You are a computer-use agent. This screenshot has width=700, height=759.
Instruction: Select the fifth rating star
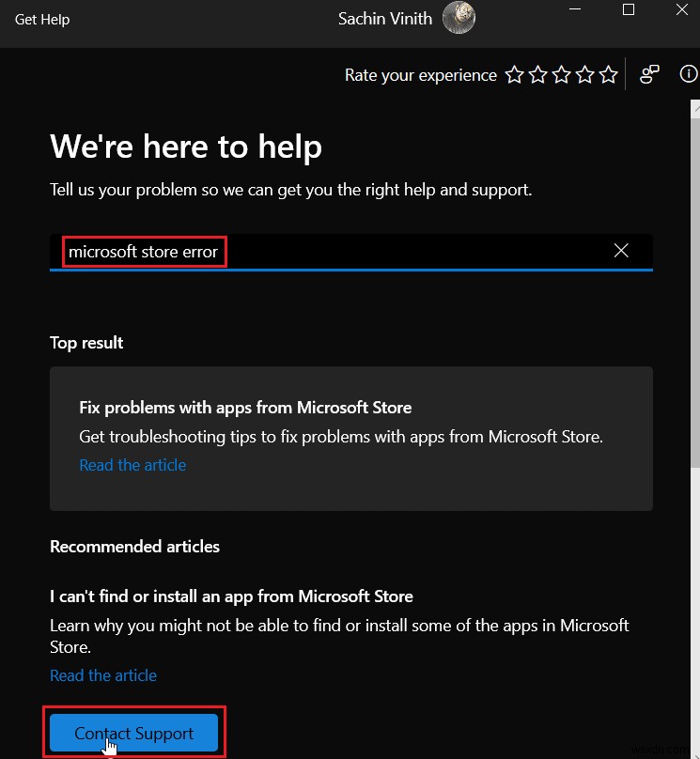click(x=608, y=73)
